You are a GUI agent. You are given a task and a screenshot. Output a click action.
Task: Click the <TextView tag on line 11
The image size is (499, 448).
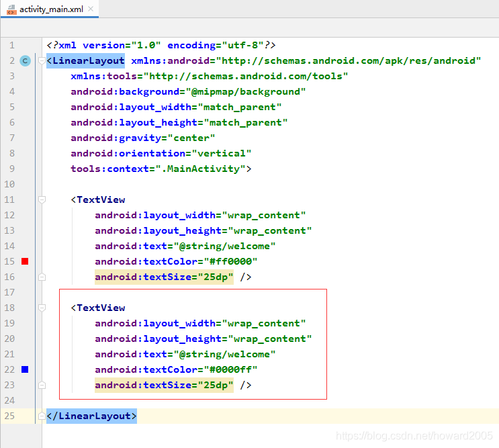[x=98, y=199]
